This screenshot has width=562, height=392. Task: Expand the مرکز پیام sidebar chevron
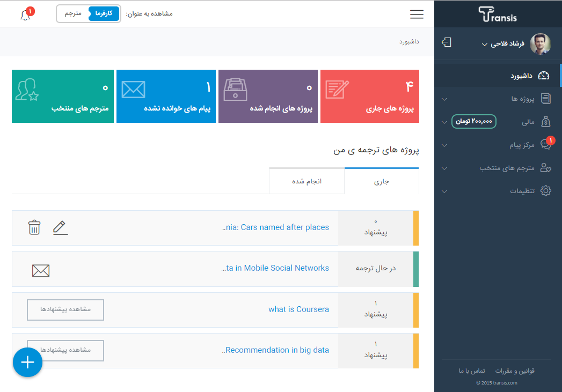(x=444, y=145)
